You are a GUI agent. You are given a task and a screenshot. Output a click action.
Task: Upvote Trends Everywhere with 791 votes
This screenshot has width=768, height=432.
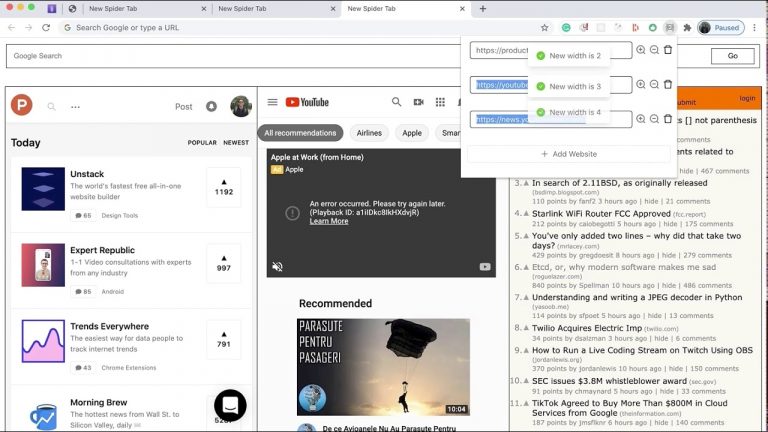(x=224, y=339)
